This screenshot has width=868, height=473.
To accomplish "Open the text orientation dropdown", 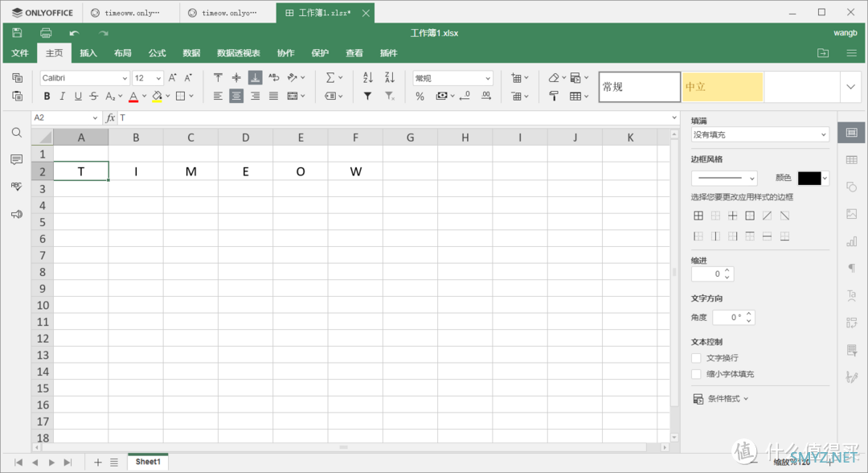I will click(302, 78).
